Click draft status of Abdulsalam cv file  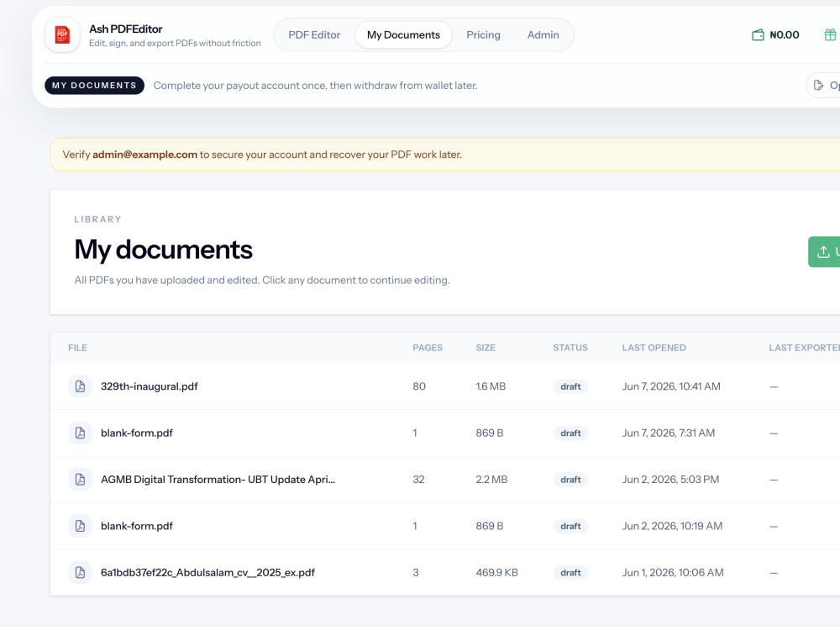[x=570, y=573]
